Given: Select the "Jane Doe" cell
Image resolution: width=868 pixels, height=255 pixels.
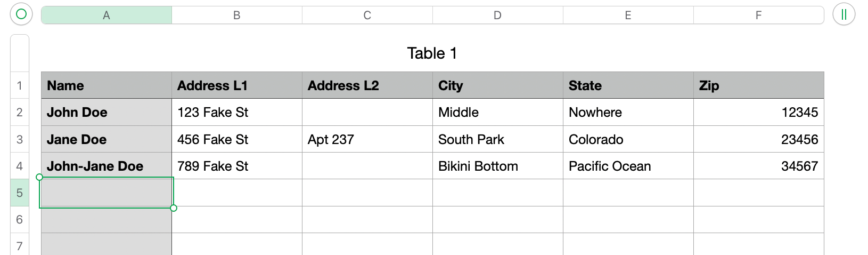Looking at the screenshot, I should pos(107,140).
